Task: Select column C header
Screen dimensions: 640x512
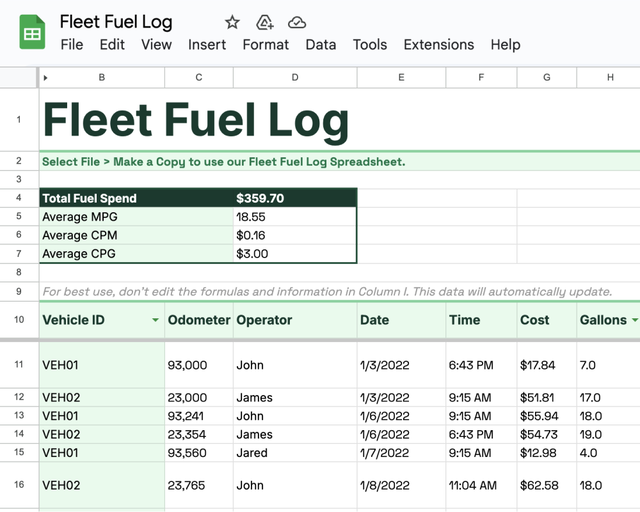Action: [199, 78]
